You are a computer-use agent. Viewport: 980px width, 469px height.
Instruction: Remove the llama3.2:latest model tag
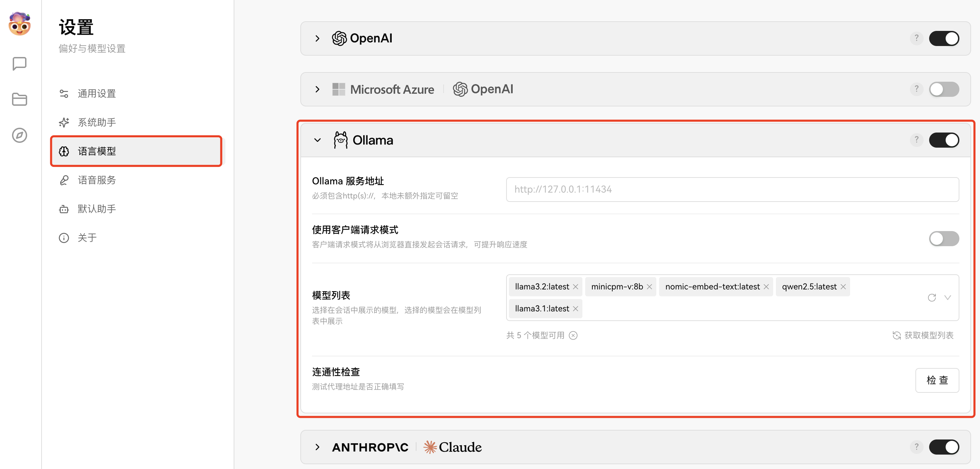coord(576,287)
